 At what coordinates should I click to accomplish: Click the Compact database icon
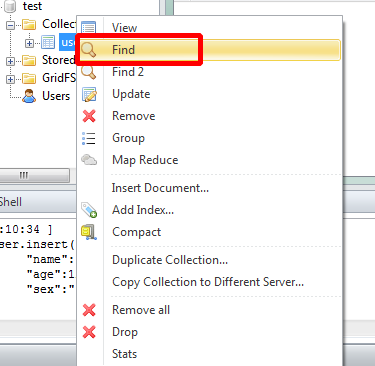point(89,232)
